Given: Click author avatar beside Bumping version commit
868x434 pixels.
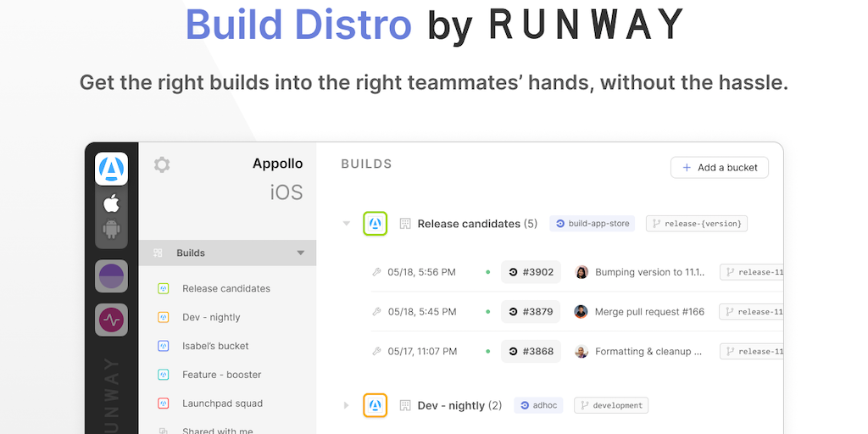Looking at the screenshot, I should 581,272.
